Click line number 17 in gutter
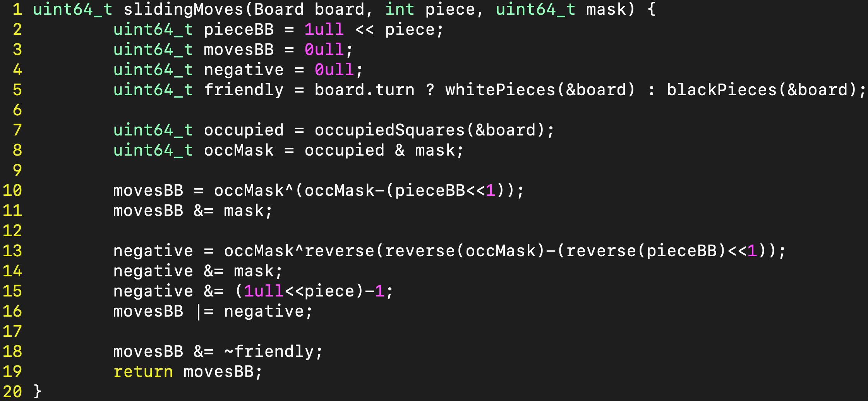Screen dimensions: 868x401 click(12, 331)
